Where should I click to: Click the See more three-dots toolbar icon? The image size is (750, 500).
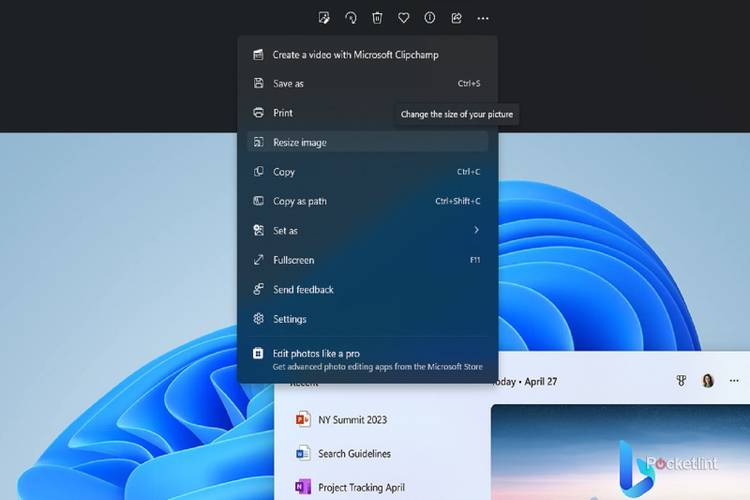click(x=483, y=19)
